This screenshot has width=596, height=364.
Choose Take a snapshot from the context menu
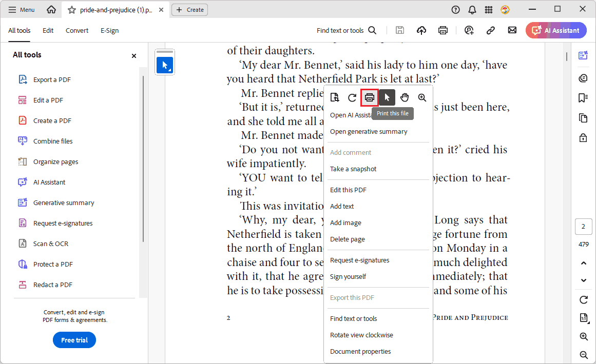pos(353,169)
